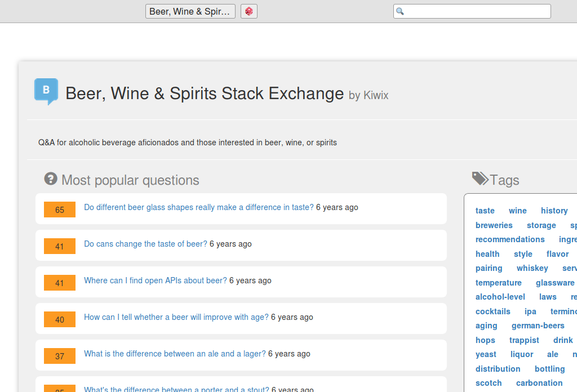The image size is (577, 392).
Task: Open the Beer, Wine & Spir… library button
Action: pyautogui.click(x=190, y=11)
